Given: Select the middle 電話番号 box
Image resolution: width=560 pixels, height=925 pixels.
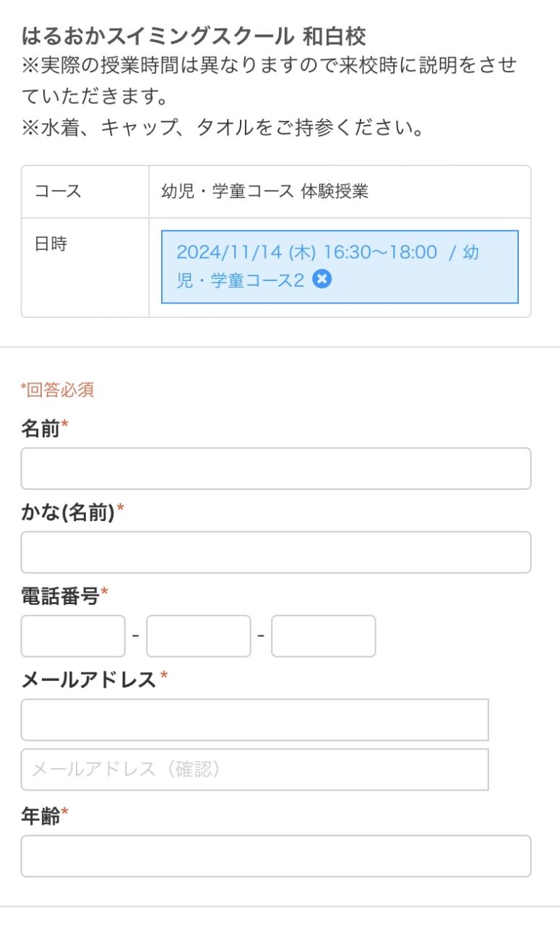Looking at the screenshot, I should click(199, 636).
